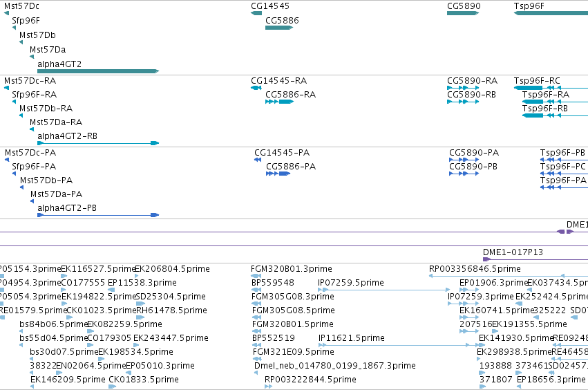The width and height of the screenshot is (588, 390).
Task: Open the Tsp96F-RA transcript label
Action: click(x=546, y=95)
